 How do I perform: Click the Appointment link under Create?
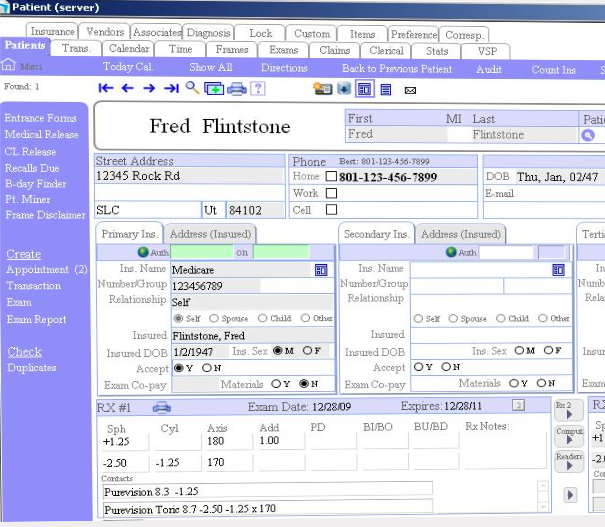37,270
